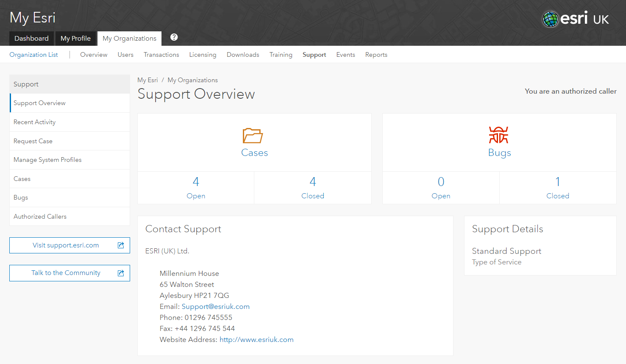
Task: Open the Licensing menu item
Action: coord(203,55)
